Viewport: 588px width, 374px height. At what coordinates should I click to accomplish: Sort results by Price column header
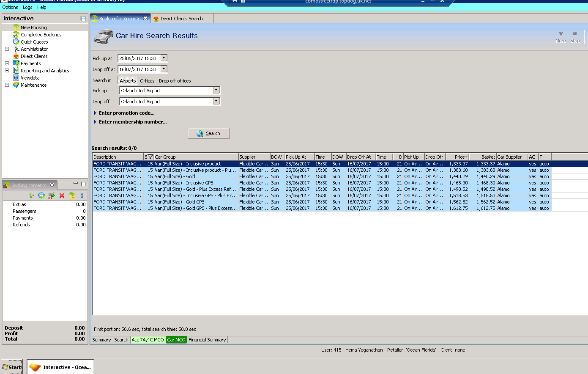(x=457, y=157)
